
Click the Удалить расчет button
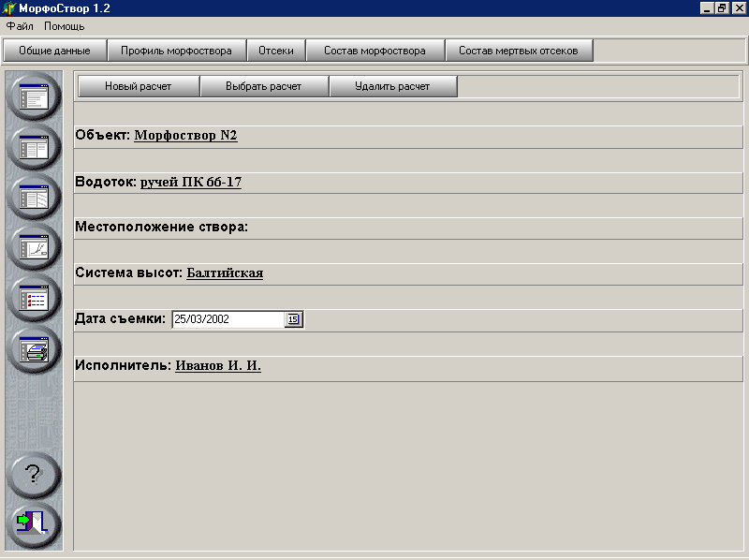392,86
